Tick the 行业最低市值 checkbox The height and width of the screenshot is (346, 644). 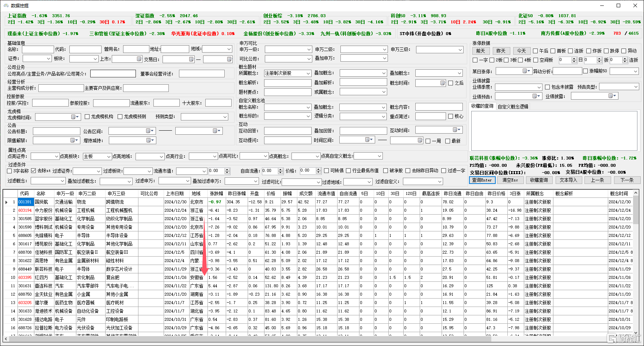[348, 170]
